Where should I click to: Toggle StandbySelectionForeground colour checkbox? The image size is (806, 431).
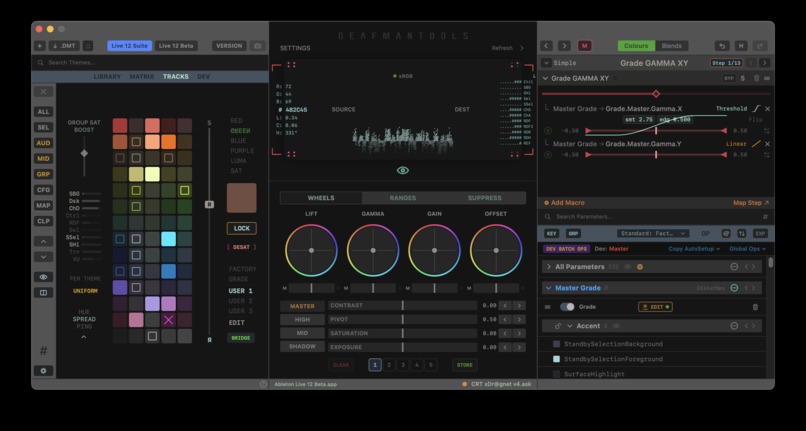556,359
